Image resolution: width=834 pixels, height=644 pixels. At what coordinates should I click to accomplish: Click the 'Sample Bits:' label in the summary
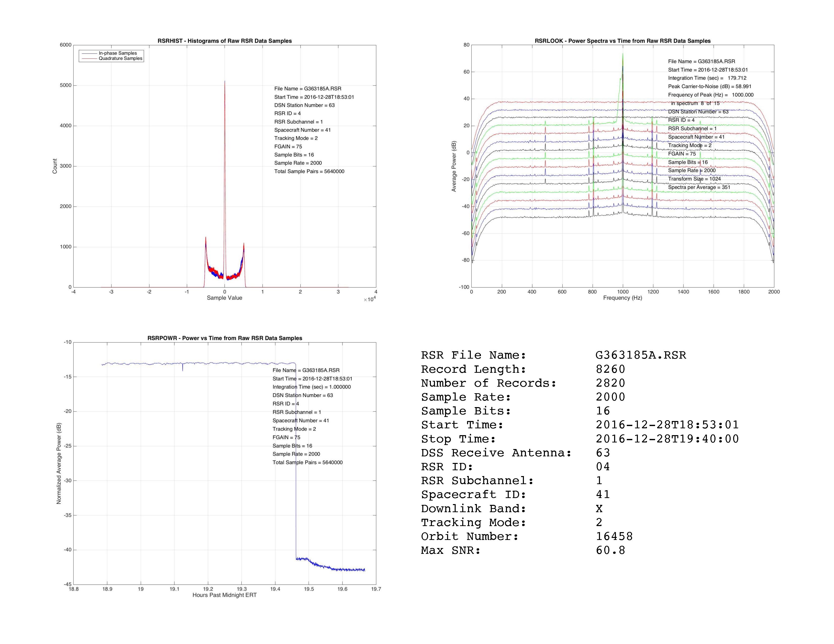click(466, 411)
